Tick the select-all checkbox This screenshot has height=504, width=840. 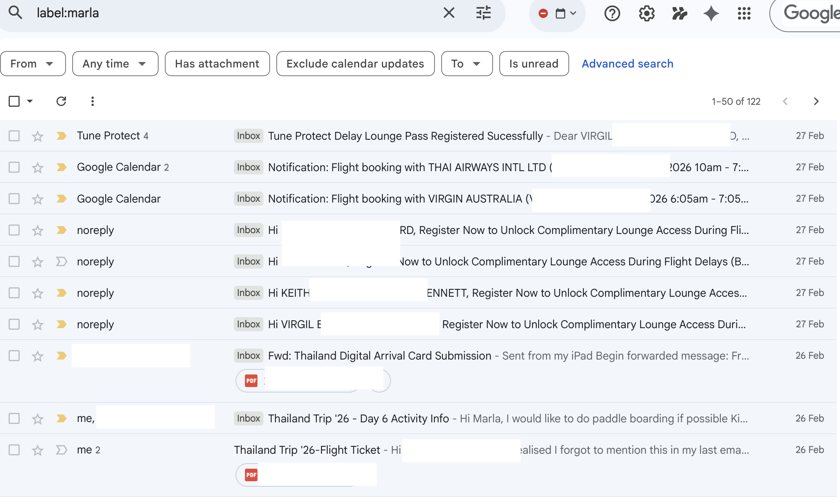14,101
